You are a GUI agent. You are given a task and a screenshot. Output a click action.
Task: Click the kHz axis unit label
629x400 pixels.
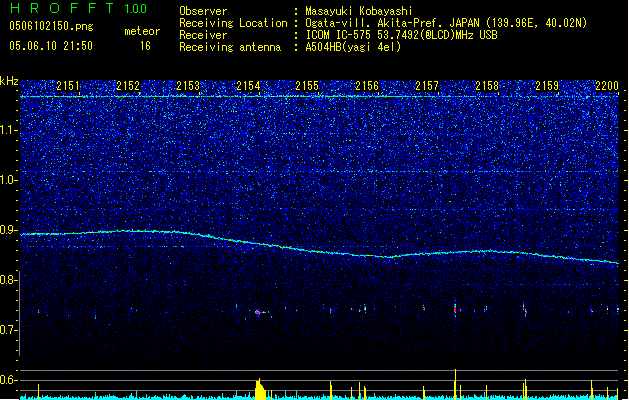tap(9, 81)
